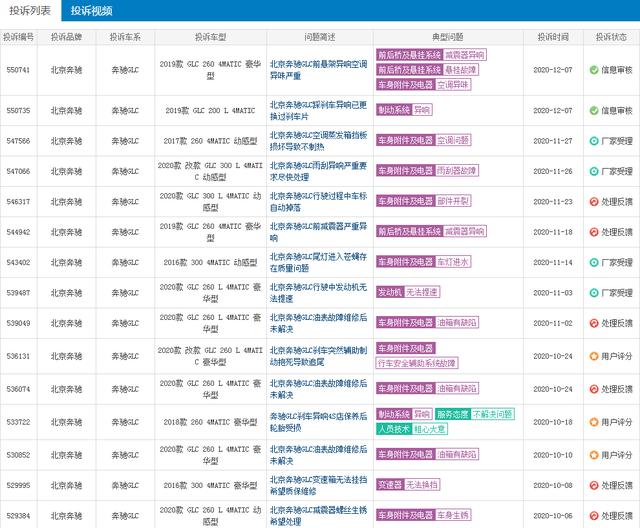Click teal 厂家受理 icon for complaint 547566
The height and width of the screenshot is (528, 640).
[594, 141]
